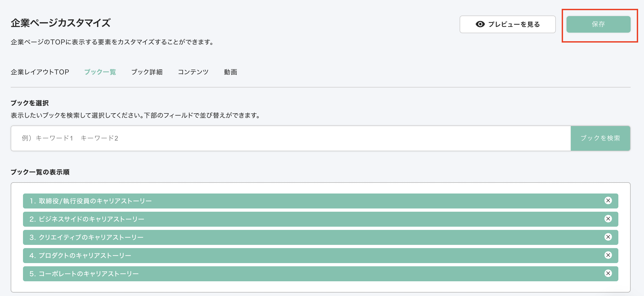The height and width of the screenshot is (296, 644).
Task: Remove ビジネスサイドのキャリアストーリー with its X icon
Action: 608,219
